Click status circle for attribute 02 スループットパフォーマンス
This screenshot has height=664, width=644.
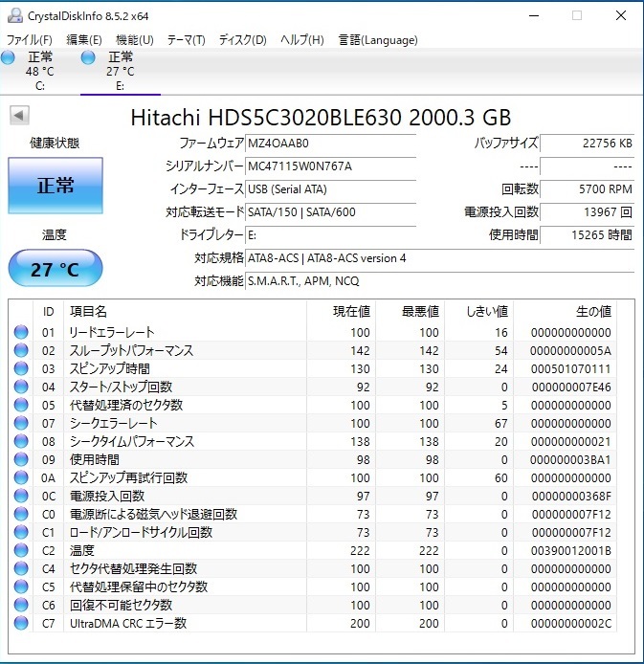tap(21, 350)
